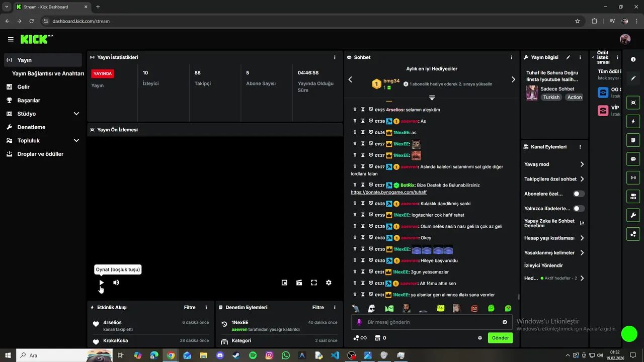
Task: Open Gelir in sidebar
Action: click(43, 87)
